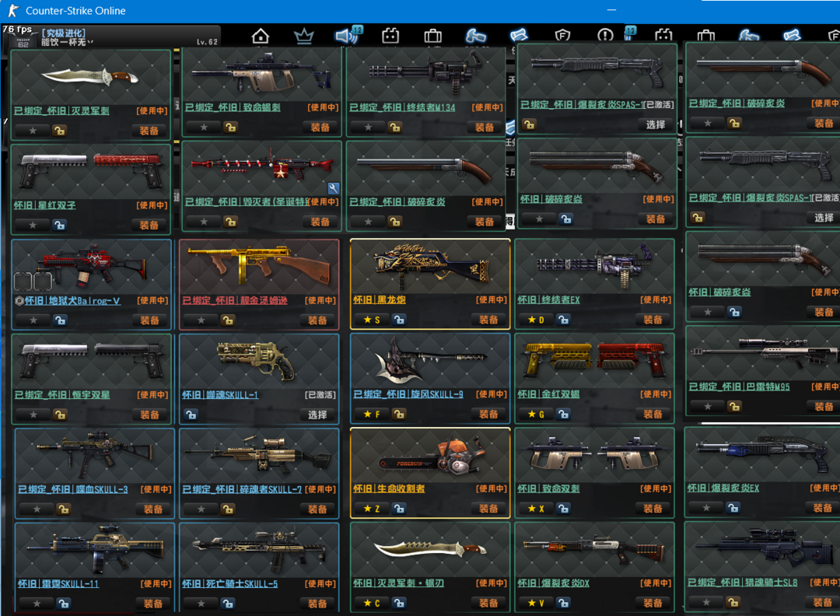Open the home icon in top navigation

(x=261, y=37)
